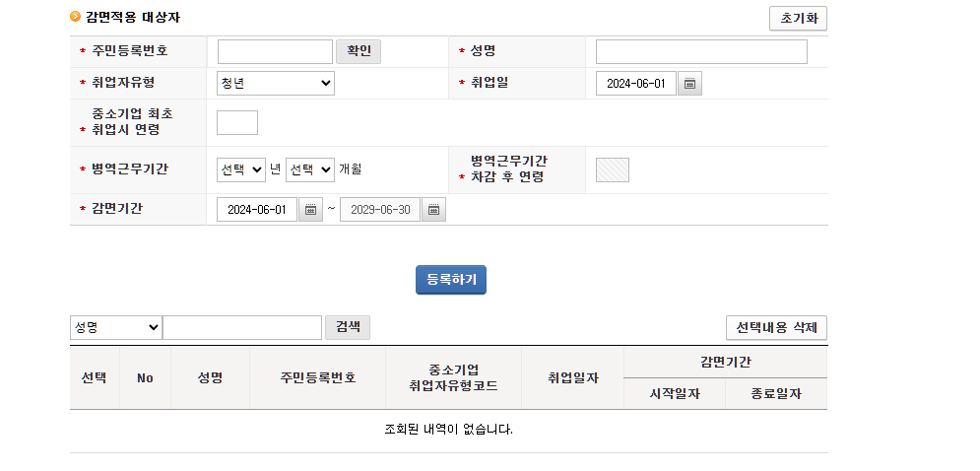Open the 병역근무기간 year dropdown
Viewport: 980px width, 471px height.
pyautogui.click(x=241, y=169)
